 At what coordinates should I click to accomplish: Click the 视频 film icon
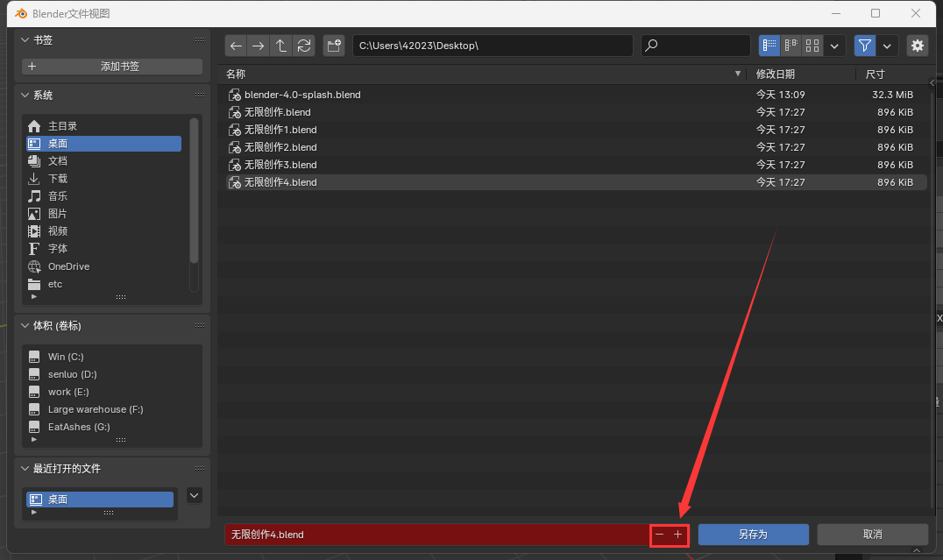34,231
